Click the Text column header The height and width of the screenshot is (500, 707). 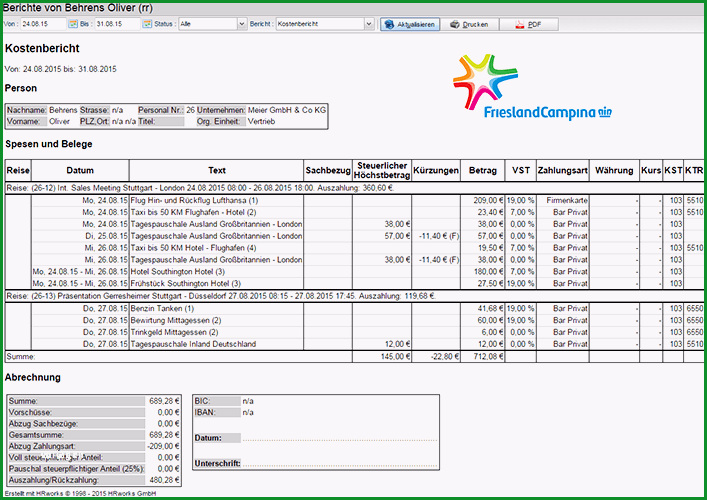[216, 170]
